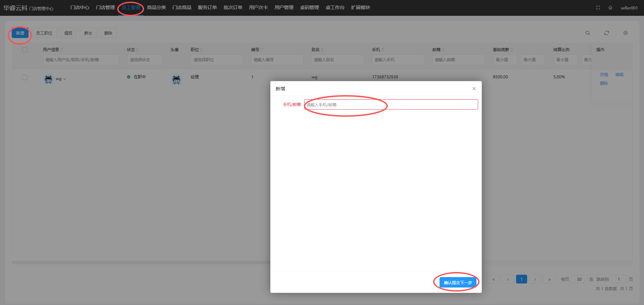Go to next page arrow in pagination

535,279
